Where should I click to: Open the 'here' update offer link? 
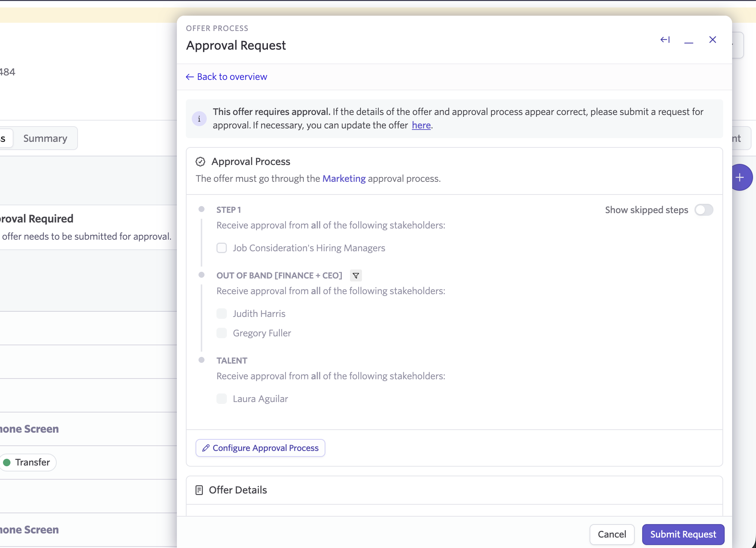[x=421, y=125]
